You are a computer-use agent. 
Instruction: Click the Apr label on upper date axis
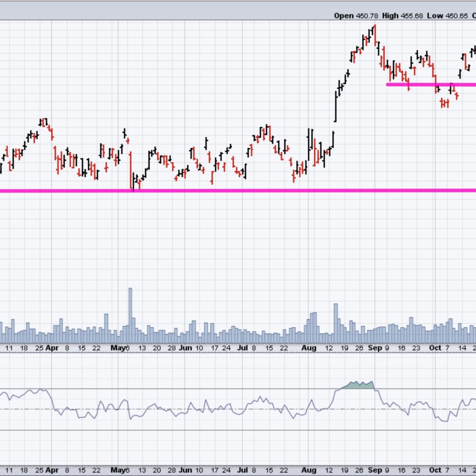(52, 348)
